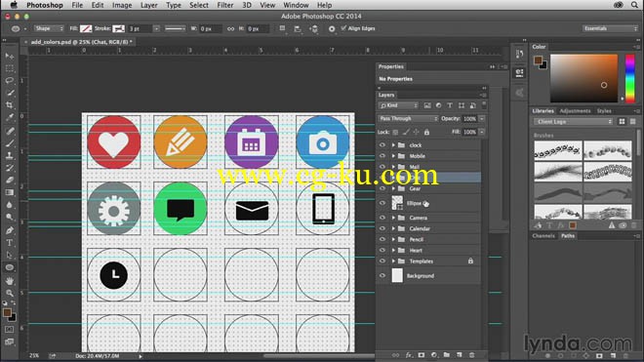Hide the clock layer group

coord(382,145)
